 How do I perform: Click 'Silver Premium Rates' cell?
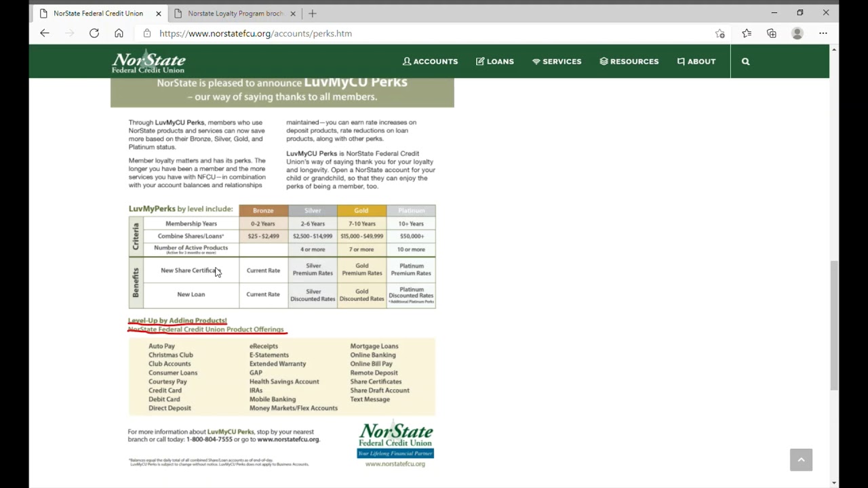pyautogui.click(x=313, y=270)
